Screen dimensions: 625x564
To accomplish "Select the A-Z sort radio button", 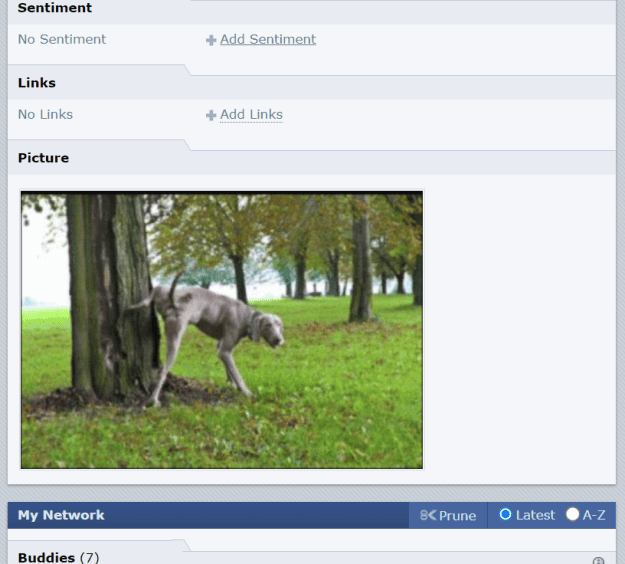I will [x=572, y=514].
